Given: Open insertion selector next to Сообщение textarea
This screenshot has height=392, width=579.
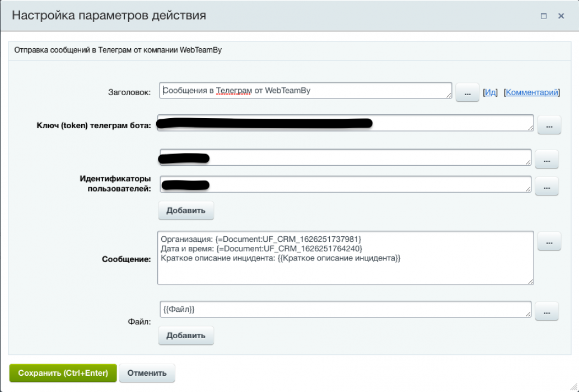Looking at the screenshot, I should click(x=549, y=241).
